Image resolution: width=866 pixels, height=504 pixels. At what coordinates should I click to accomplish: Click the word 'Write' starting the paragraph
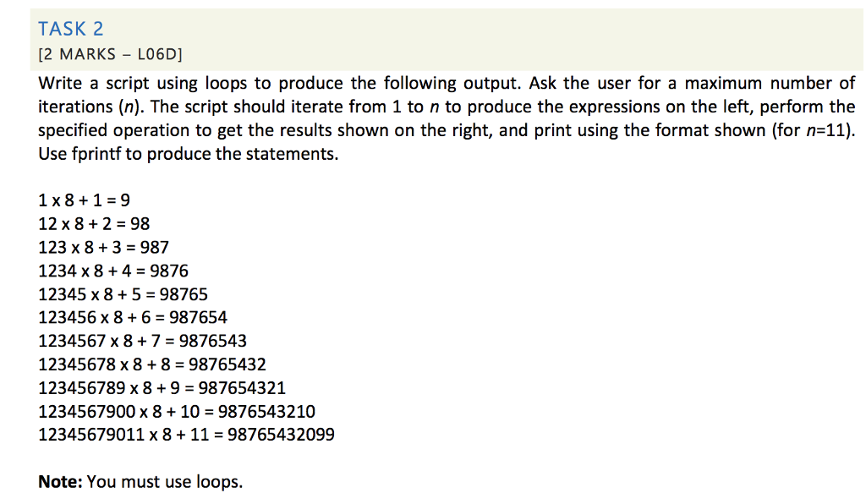[60, 84]
